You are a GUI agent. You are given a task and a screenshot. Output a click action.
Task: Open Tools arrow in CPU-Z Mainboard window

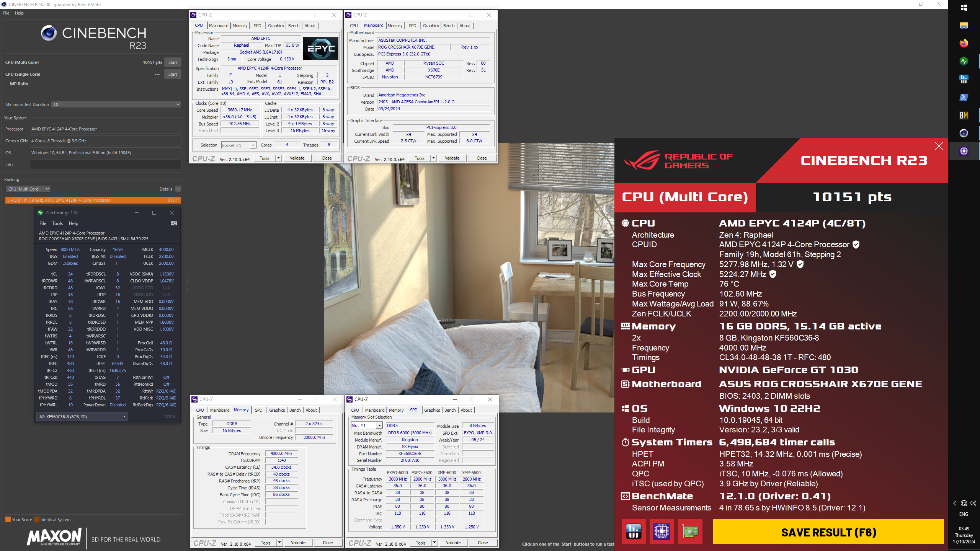(433, 158)
